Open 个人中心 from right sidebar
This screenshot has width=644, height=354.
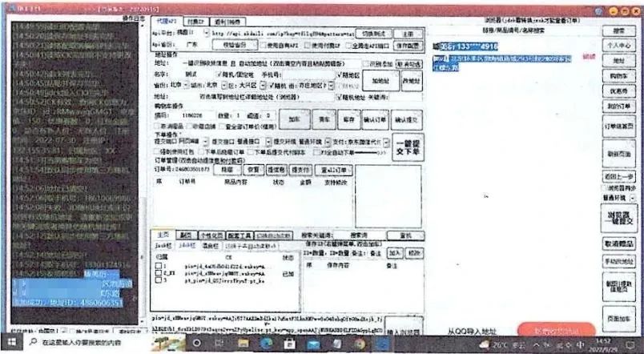(618, 45)
